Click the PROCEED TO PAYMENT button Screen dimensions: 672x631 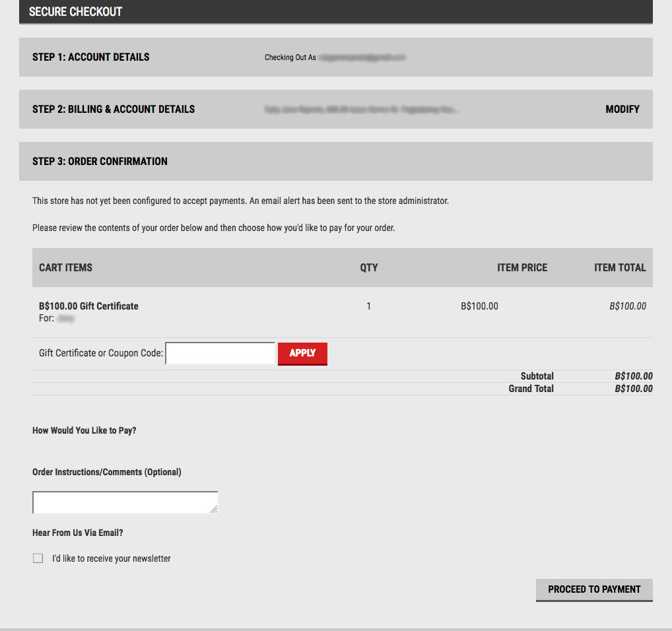pos(593,589)
